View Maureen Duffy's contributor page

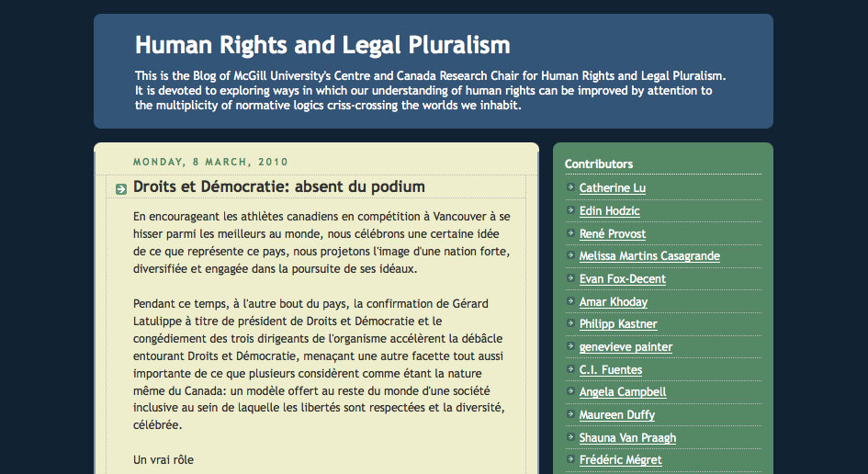[616, 415]
